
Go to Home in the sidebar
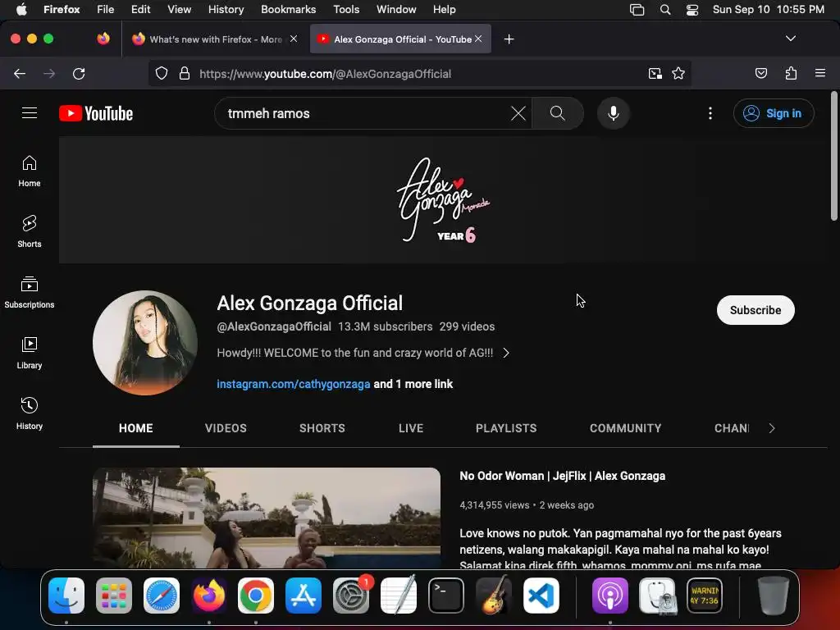tap(30, 171)
